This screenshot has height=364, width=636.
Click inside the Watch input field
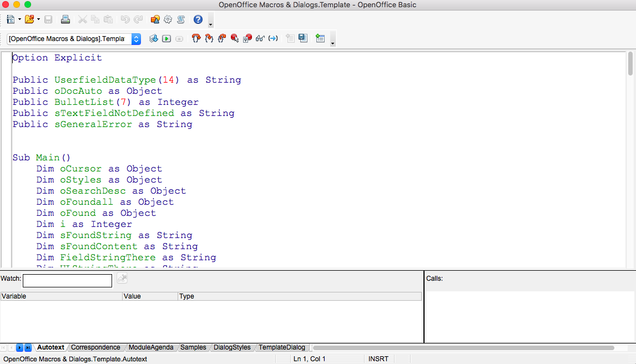click(x=67, y=281)
